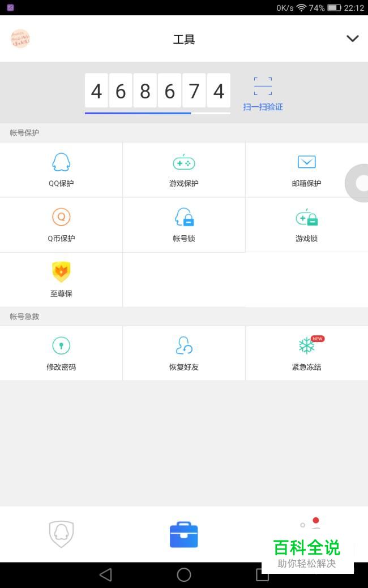Open 游戏锁 game lock icon

(306, 217)
